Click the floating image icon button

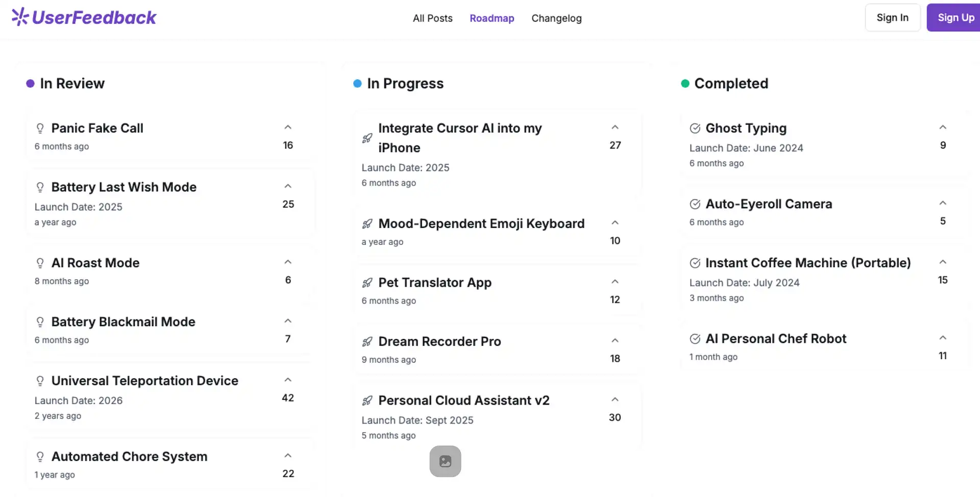click(445, 461)
